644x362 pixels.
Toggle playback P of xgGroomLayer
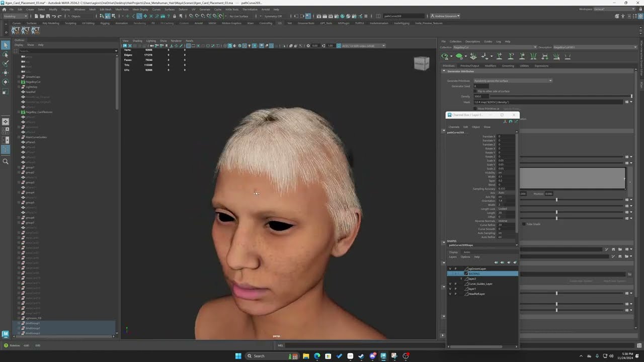click(x=455, y=268)
